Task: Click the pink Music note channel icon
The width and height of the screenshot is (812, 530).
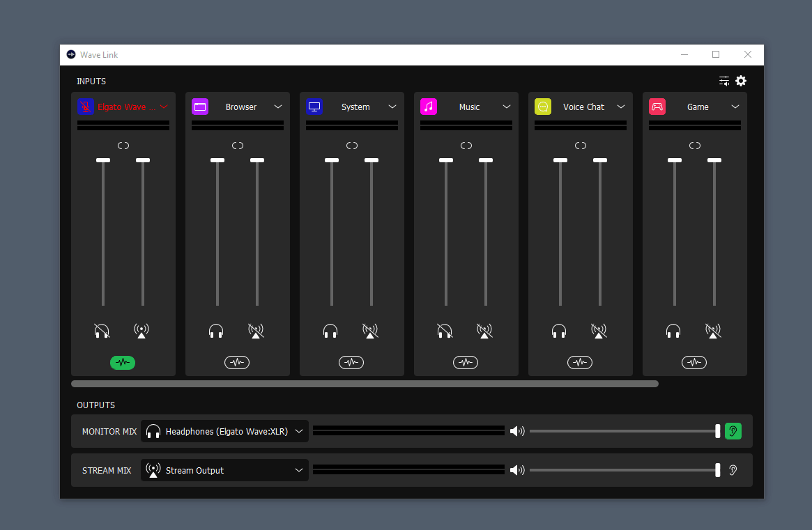Action: pos(429,107)
